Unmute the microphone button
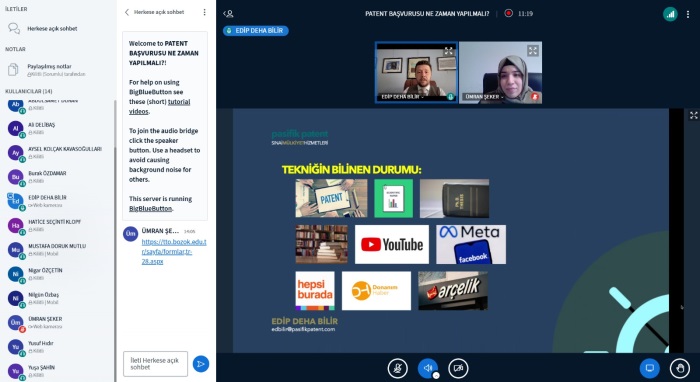 [x=397, y=368]
